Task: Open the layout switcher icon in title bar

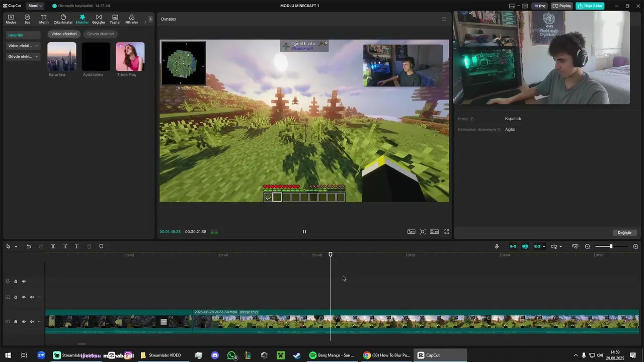Action: 513,6
